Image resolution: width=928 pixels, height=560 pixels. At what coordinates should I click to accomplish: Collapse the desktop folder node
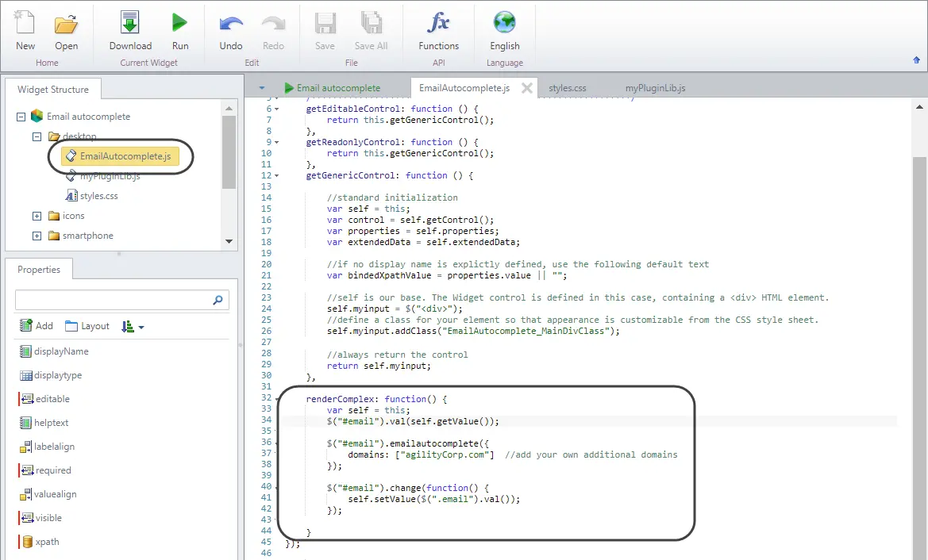coord(37,136)
